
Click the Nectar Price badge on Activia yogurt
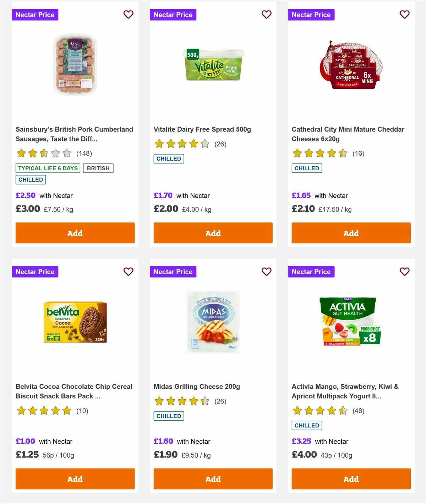coord(311,272)
